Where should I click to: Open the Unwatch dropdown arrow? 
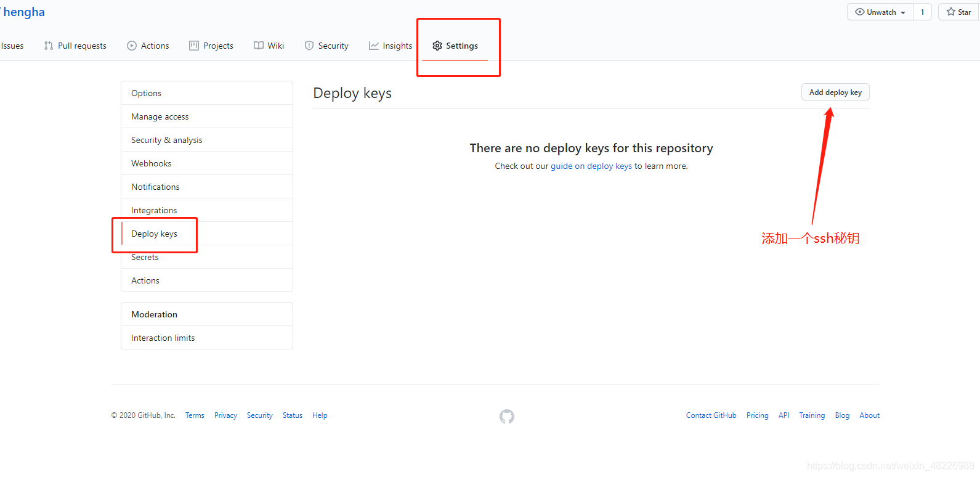(x=903, y=12)
